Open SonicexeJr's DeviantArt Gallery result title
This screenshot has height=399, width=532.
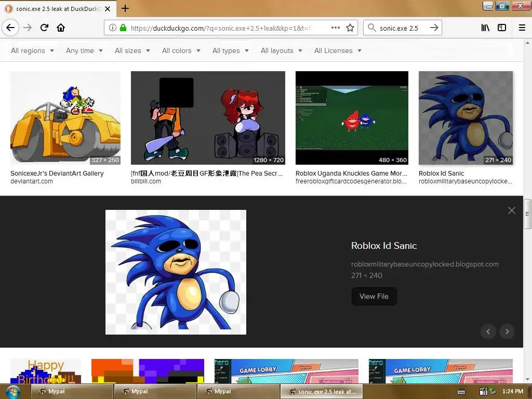[57, 173]
